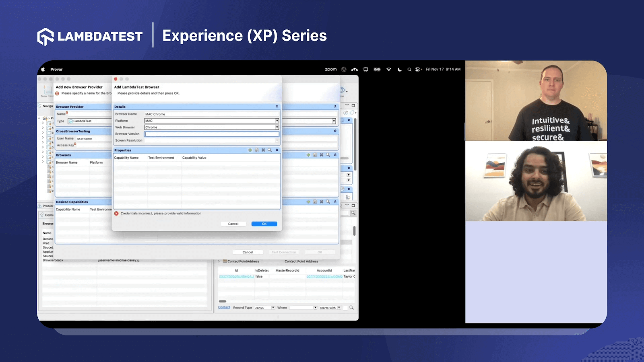Click the search icon in Desired Capabilities header

tap(328, 202)
